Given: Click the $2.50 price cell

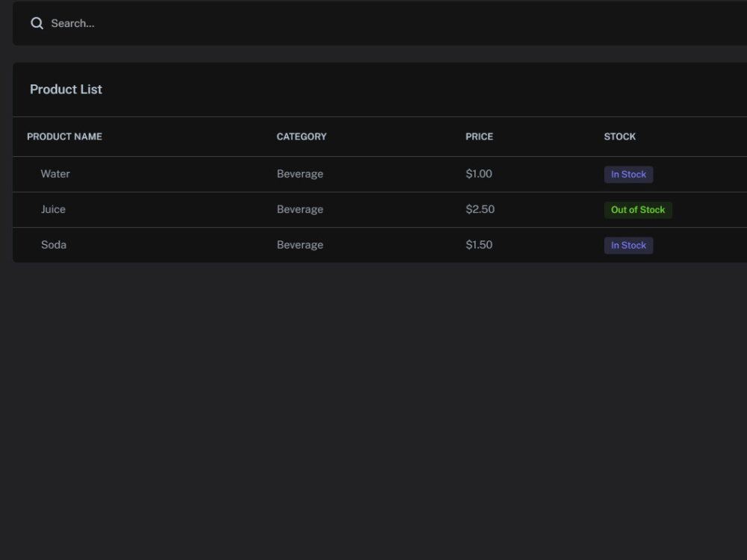Looking at the screenshot, I should point(480,210).
